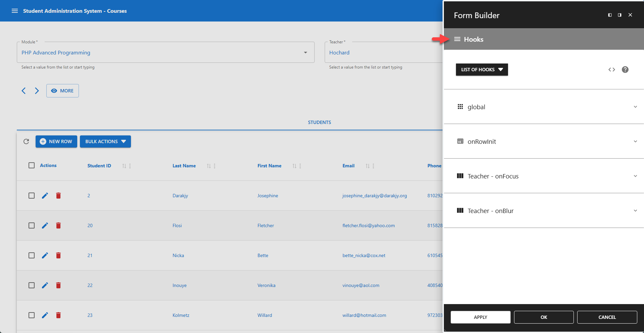Click the refresh icon above the students grid
The image size is (644, 333).
click(x=26, y=141)
